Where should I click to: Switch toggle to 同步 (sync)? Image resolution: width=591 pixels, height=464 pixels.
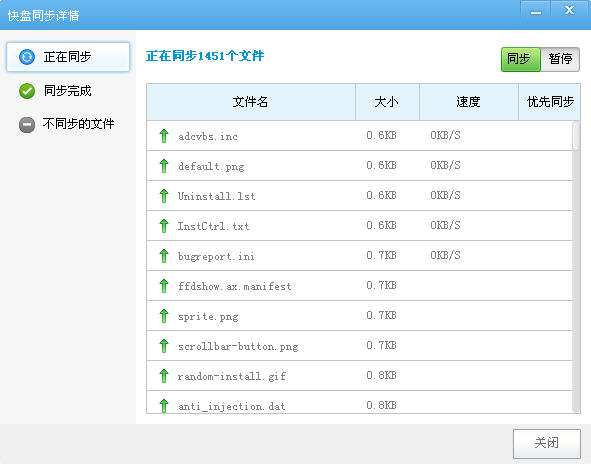(521, 59)
